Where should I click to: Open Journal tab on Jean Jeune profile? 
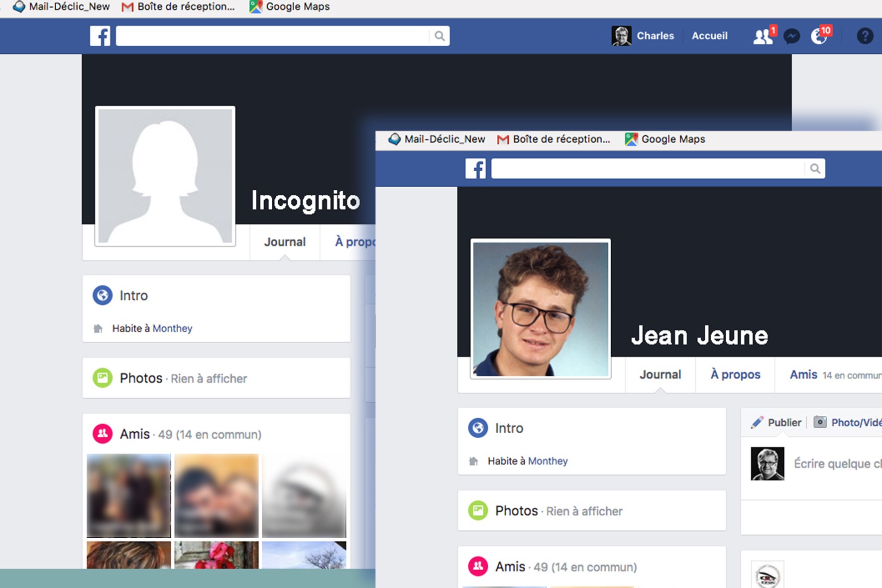click(x=660, y=374)
